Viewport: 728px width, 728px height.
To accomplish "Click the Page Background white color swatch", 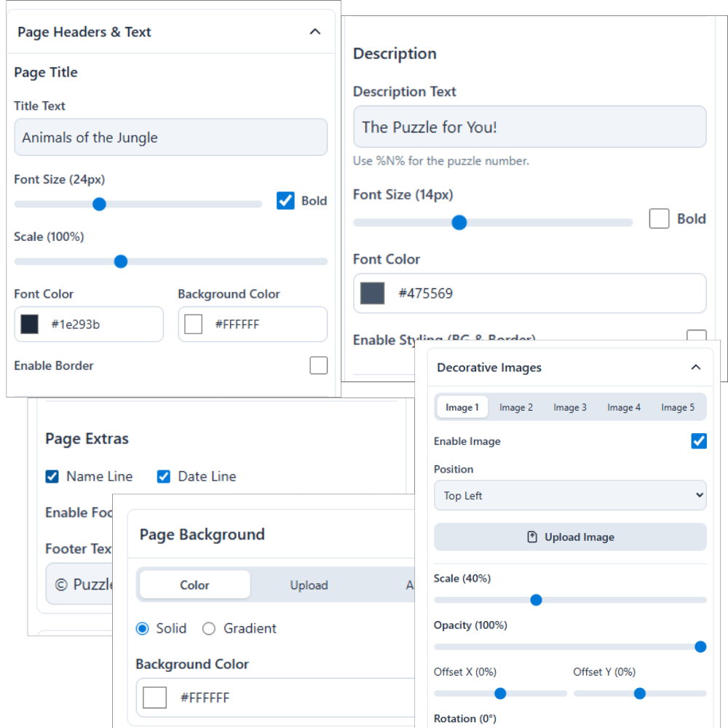I will (155, 697).
